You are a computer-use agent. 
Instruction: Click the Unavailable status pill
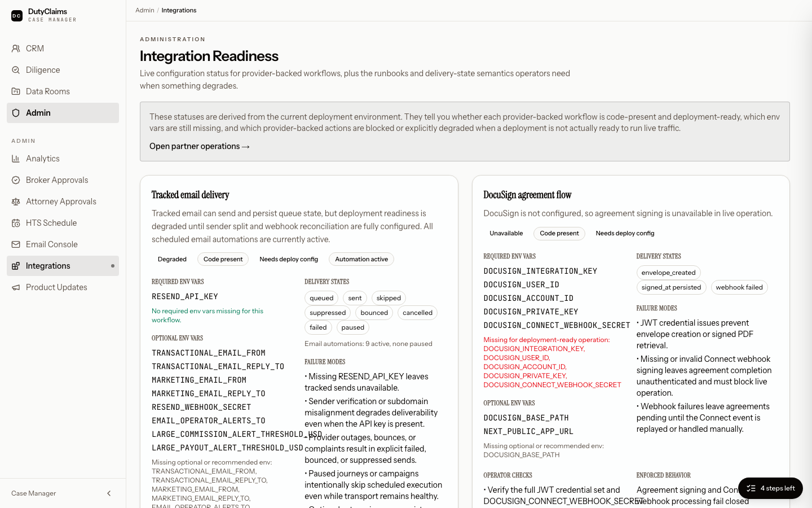[x=506, y=233]
